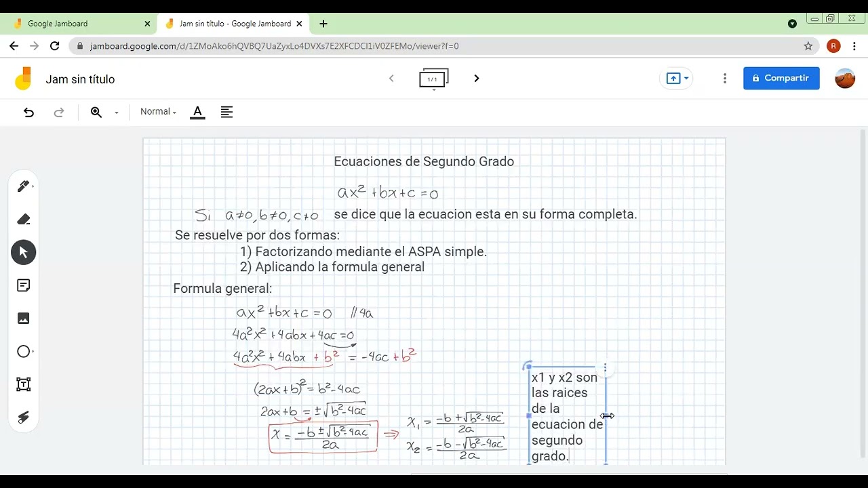Click the address bar URL

point(275,46)
